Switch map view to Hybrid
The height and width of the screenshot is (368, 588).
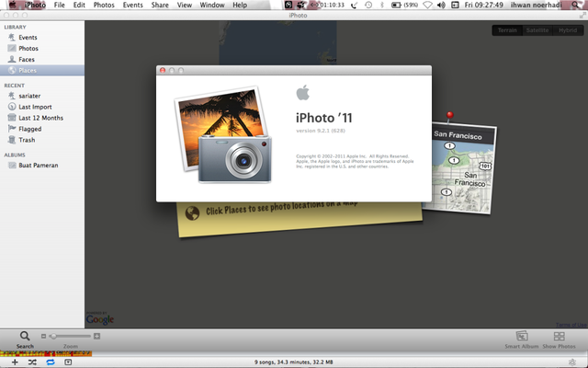[568, 30]
